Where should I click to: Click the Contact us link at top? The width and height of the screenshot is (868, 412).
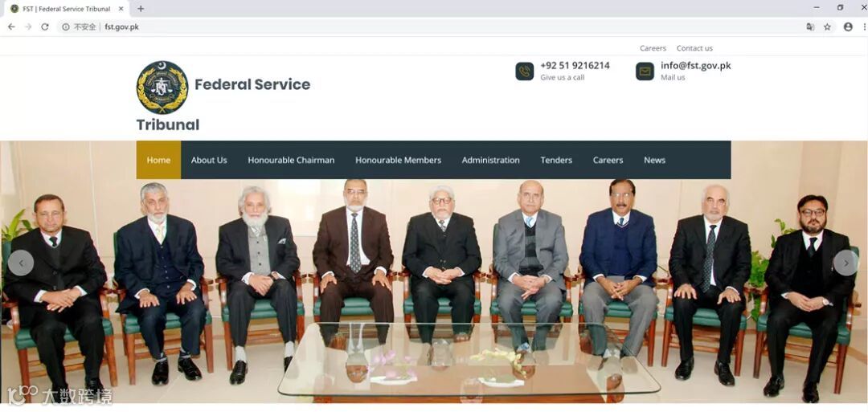click(694, 48)
